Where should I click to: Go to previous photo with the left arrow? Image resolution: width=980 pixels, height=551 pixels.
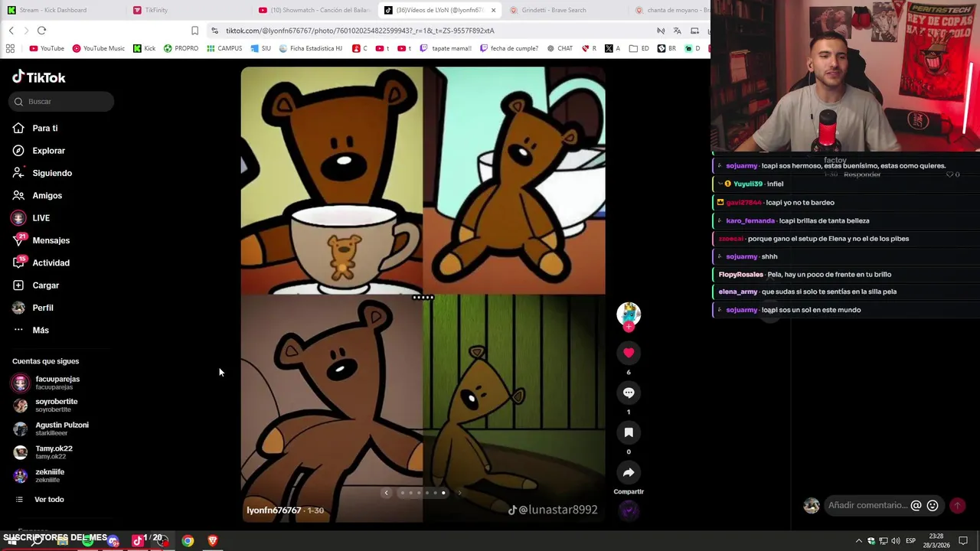pyautogui.click(x=386, y=493)
